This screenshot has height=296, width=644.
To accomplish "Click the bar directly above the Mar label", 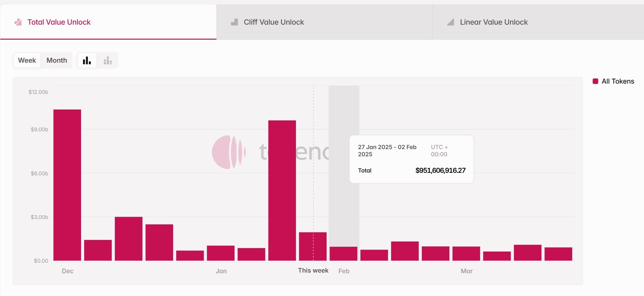I will [466, 254].
